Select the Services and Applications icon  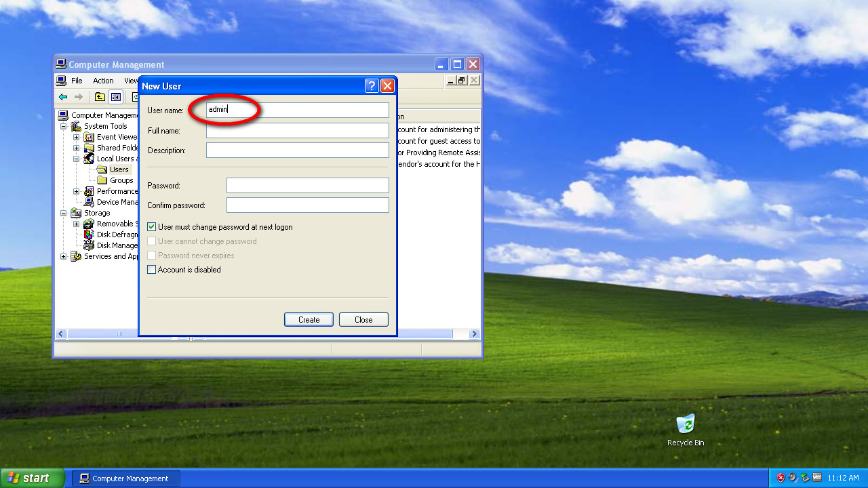coord(76,256)
